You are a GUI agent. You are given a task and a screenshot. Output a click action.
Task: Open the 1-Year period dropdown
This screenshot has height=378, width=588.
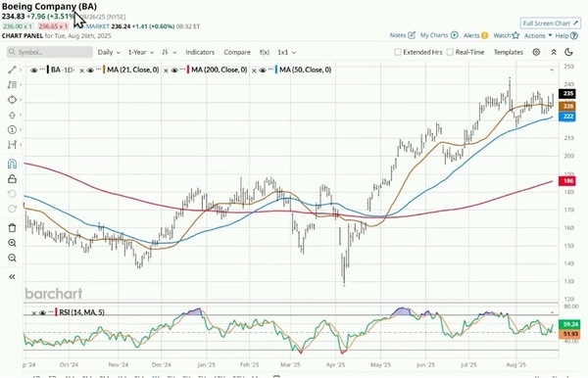141,52
